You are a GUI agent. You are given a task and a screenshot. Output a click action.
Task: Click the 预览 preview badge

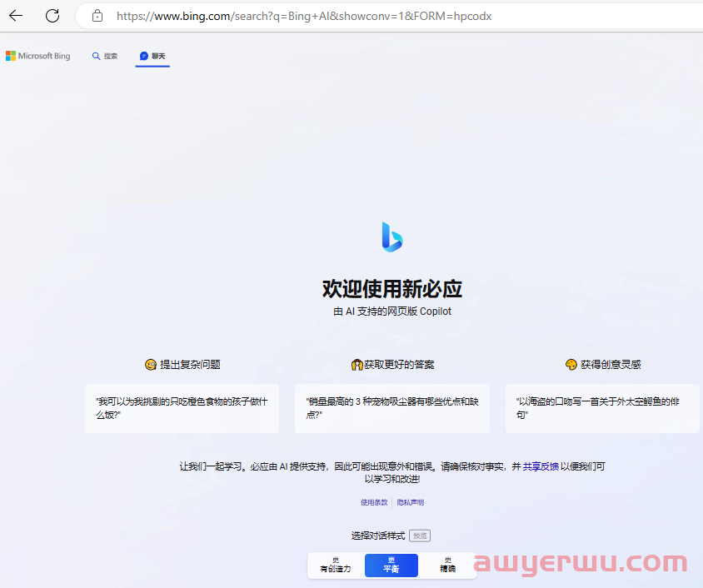420,536
